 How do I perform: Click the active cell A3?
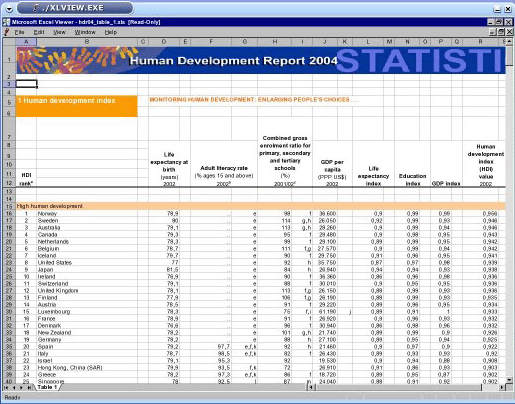coord(26,84)
